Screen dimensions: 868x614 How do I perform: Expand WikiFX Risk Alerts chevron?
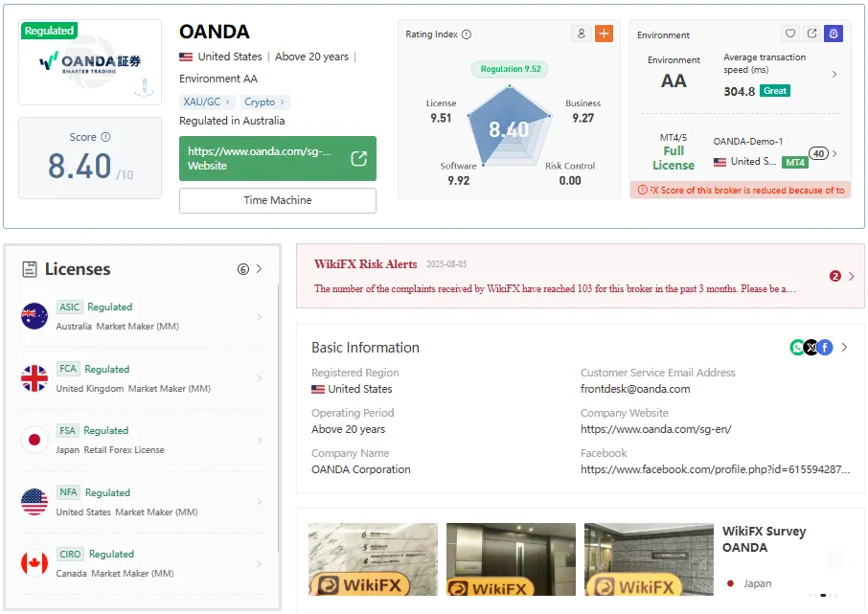pyautogui.click(x=852, y=276)
